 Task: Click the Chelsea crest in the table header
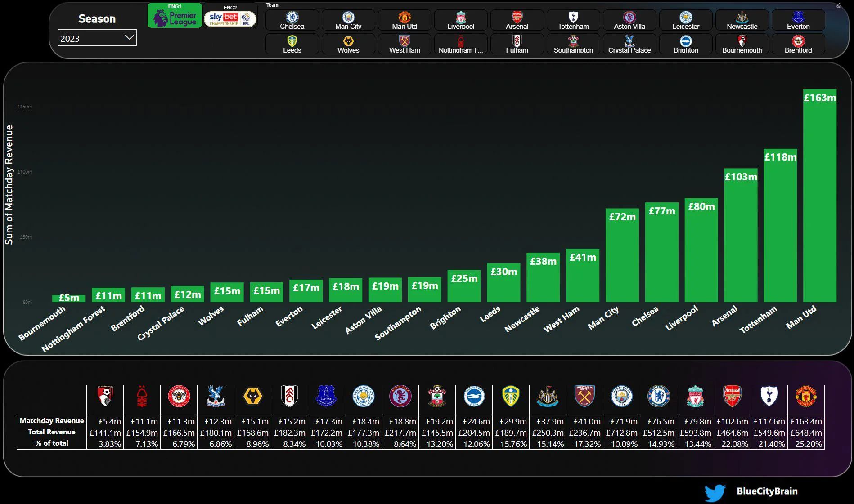tap(658, 396)
